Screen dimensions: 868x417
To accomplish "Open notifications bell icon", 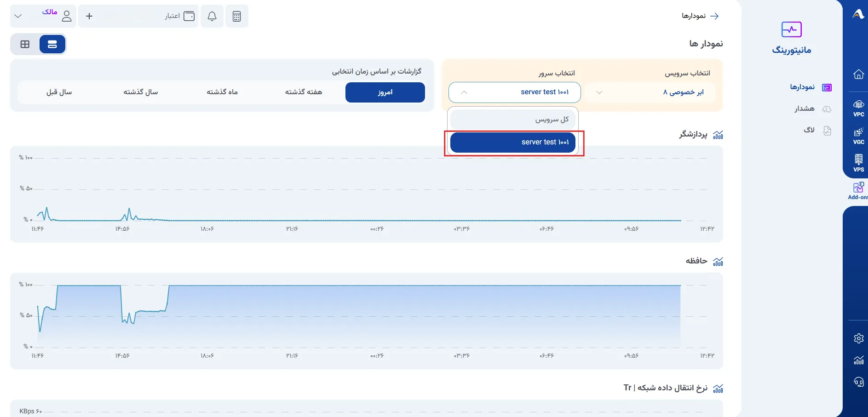I will (212, 17).
